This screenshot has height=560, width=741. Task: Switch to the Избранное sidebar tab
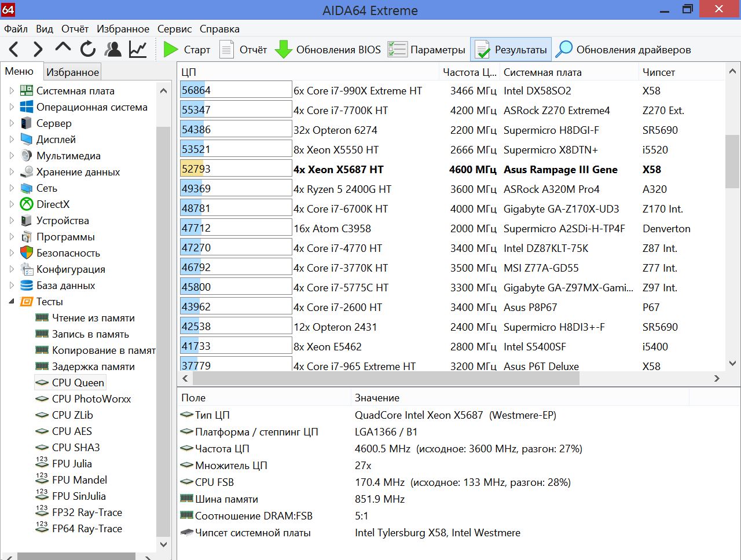pyautogui.click(x=72, y=72)
